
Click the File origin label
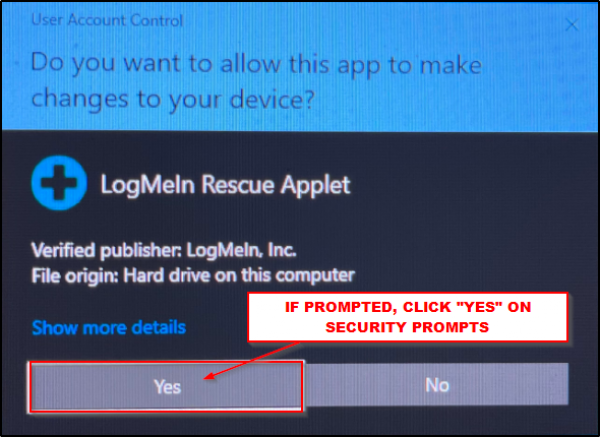click(x=75, y=276)
